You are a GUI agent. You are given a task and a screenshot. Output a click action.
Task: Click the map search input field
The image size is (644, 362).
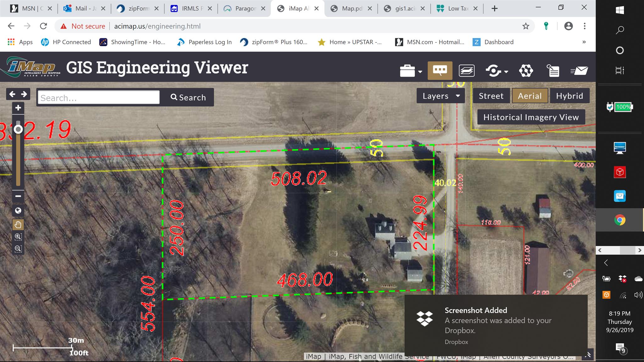coord(99,97)
